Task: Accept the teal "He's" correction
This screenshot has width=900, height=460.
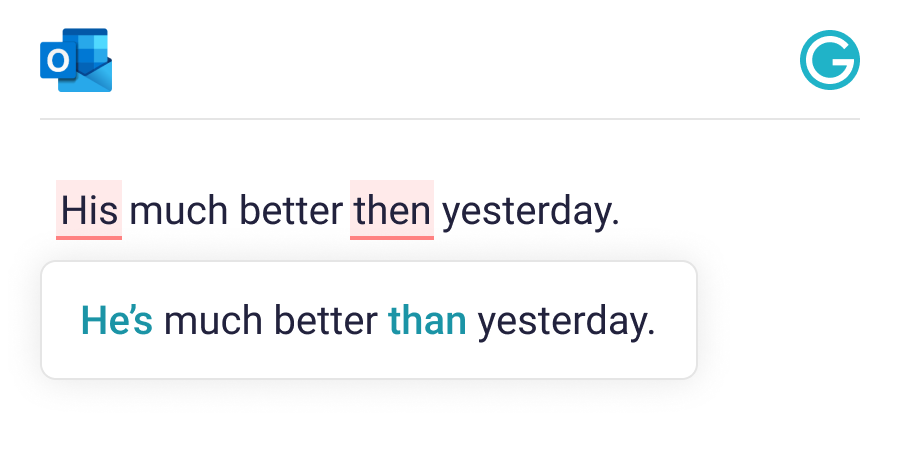Action: (x=116, y=321)
